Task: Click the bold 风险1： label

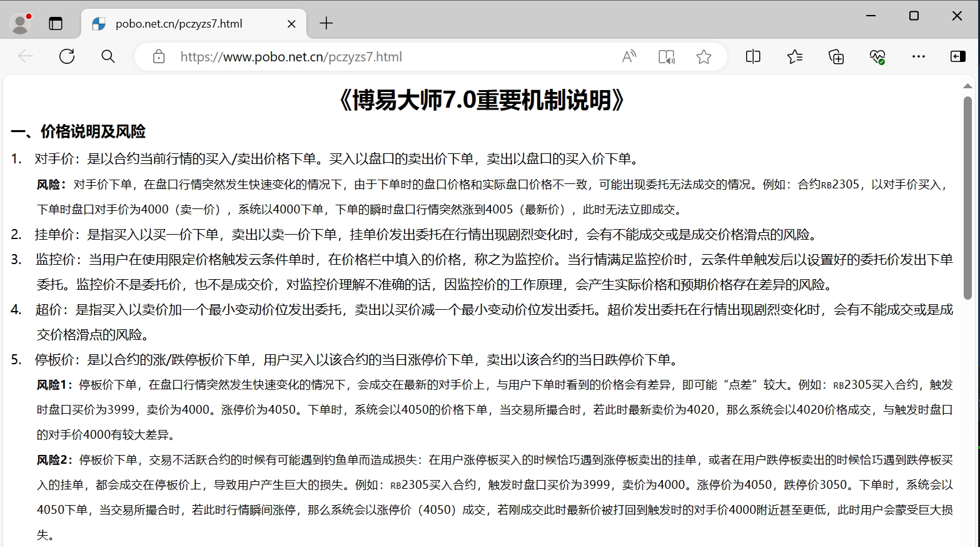Action: click(x=55, y=385)
